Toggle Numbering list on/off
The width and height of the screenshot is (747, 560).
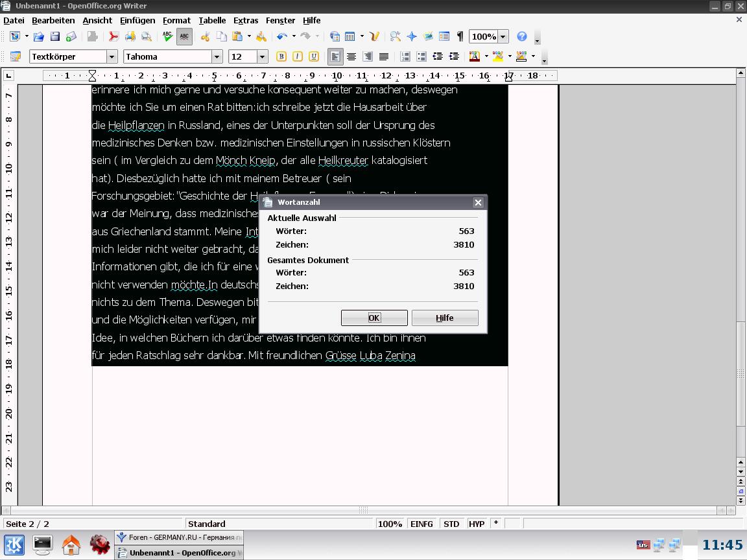[x=405, y=56]
